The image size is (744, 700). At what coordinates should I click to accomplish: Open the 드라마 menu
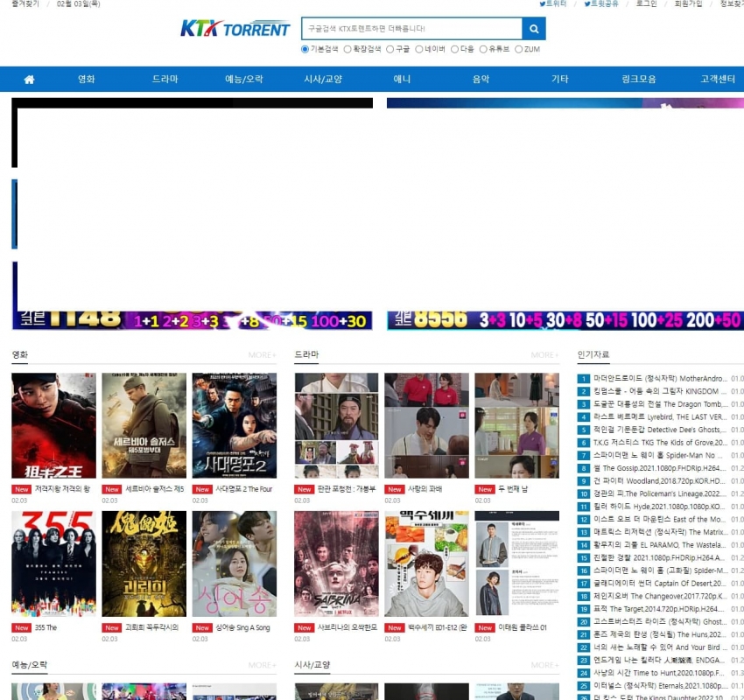point(165,80)
